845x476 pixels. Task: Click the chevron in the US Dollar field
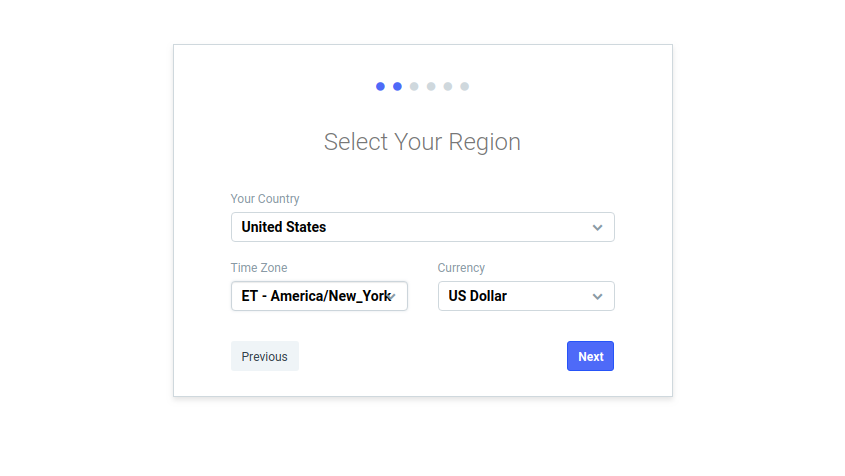point(597,296)
